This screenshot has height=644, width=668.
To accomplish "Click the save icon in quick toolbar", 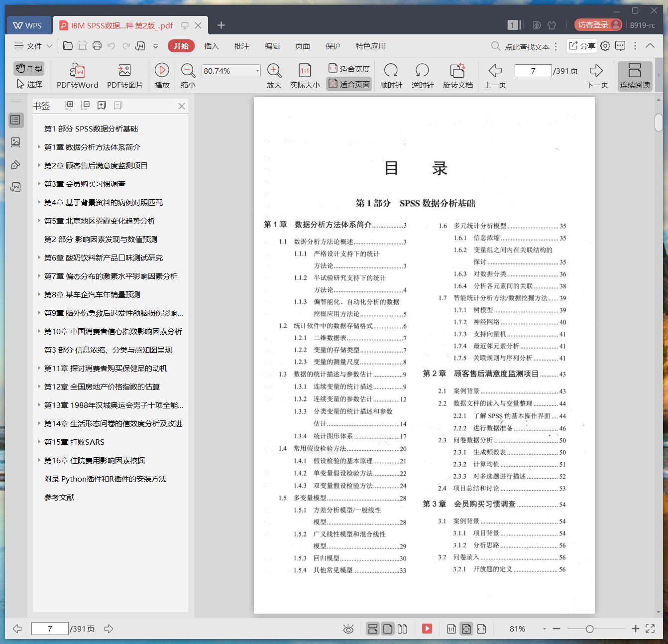I will (82, 46).
